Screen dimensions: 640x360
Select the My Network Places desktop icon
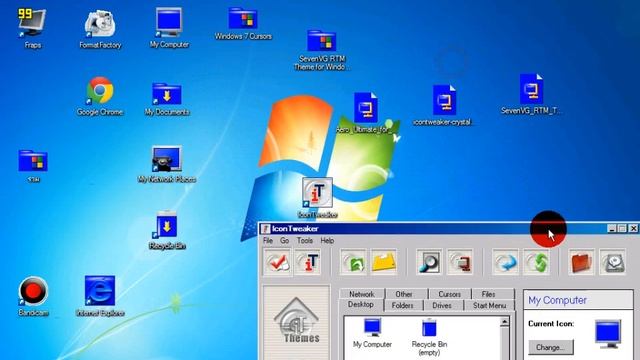167,164
